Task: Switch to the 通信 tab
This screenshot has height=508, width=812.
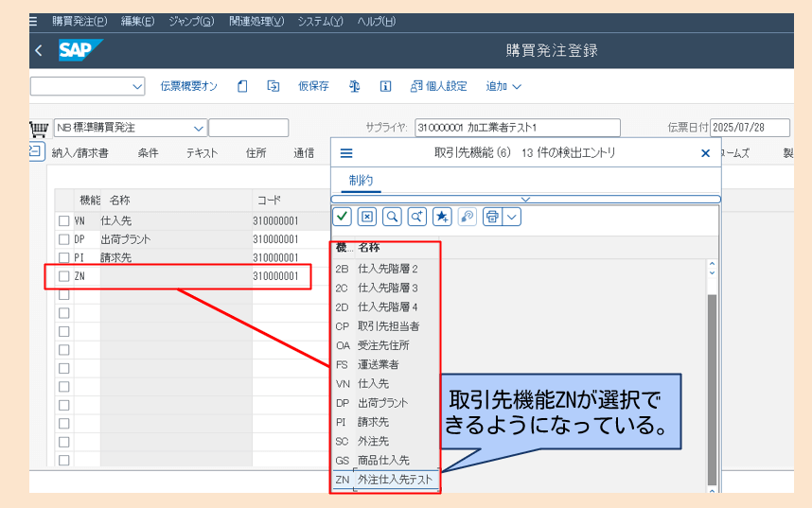Action: coord(304,153)
